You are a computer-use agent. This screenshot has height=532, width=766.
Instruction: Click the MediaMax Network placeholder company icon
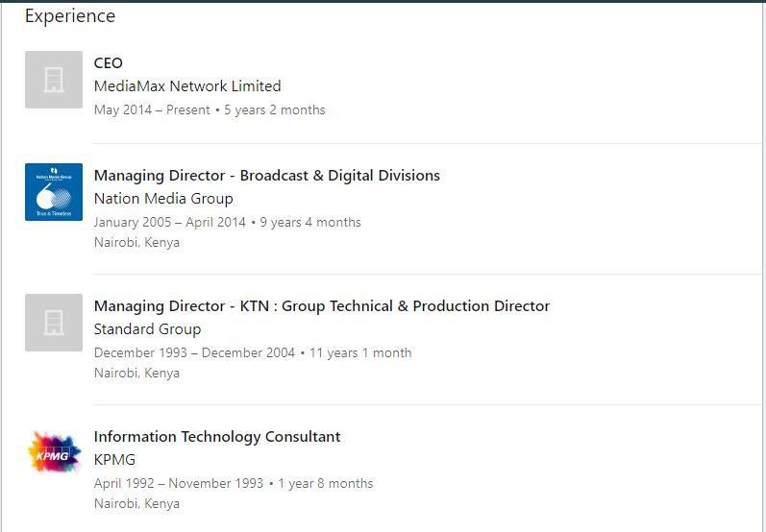click(54, 80)
